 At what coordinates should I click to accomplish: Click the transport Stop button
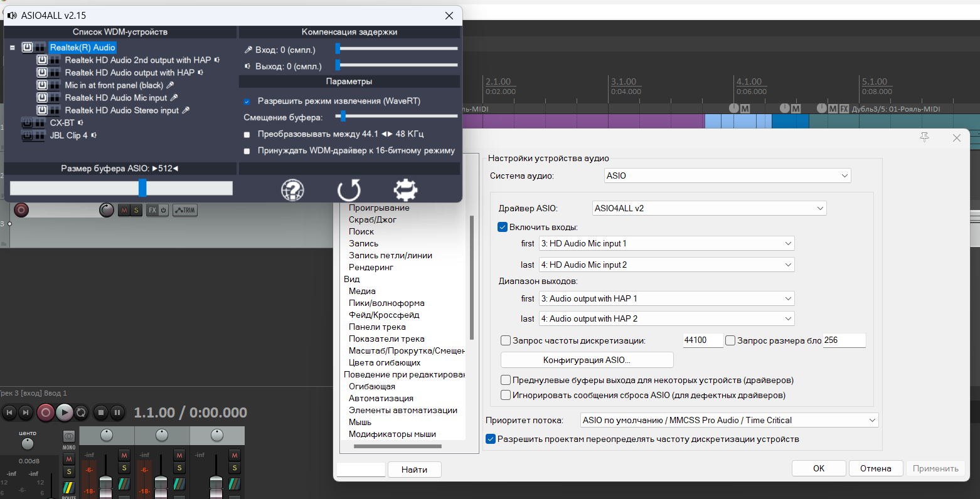100,412
